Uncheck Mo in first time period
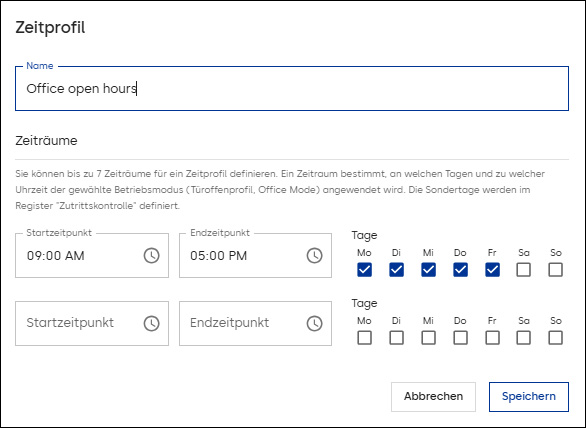This screenshot has height=428, width=586. 364,270
